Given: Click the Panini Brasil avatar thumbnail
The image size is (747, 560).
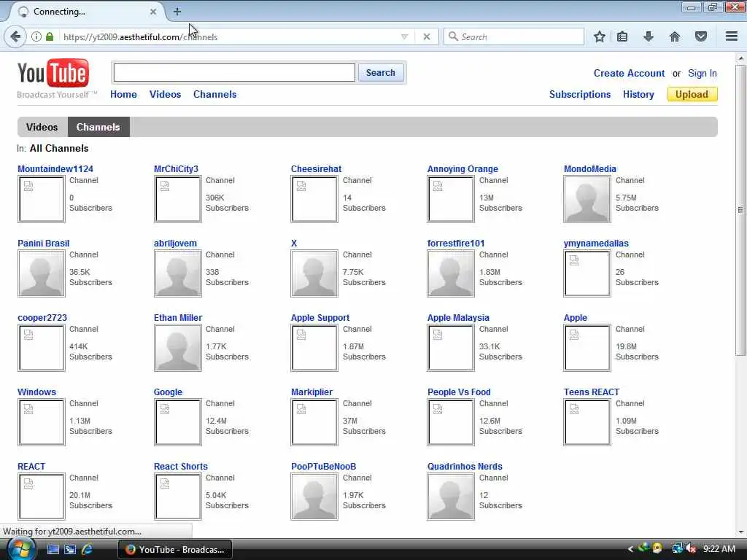Looking at the screenshot, I should pos(41,273).
